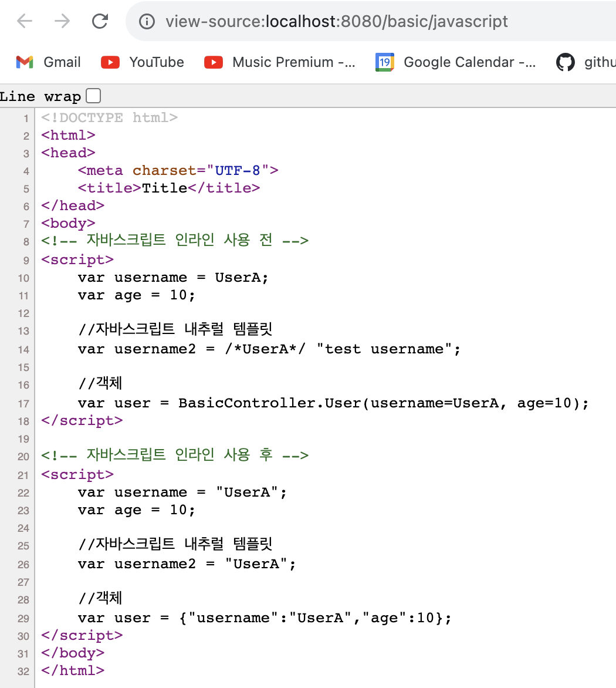Screen dimensions: 616x688
Task: Click the Gmail envelope icon
Action: click(25, 62)
